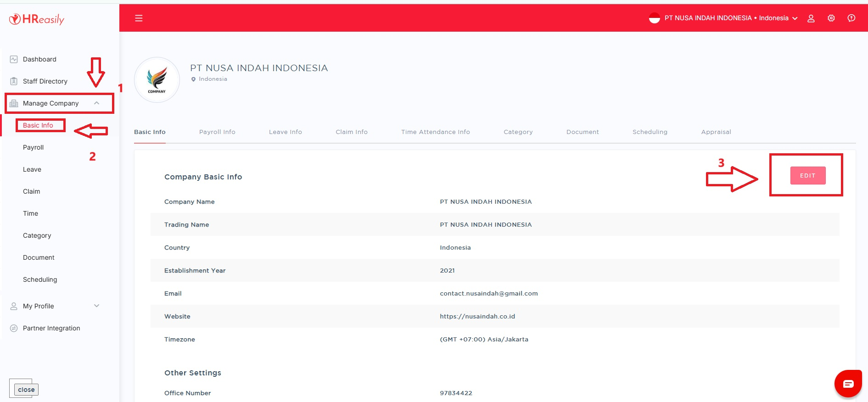This screenshot has height=402, width=868.
Task: Switch to the Claim Info tab
Action: 352,132
